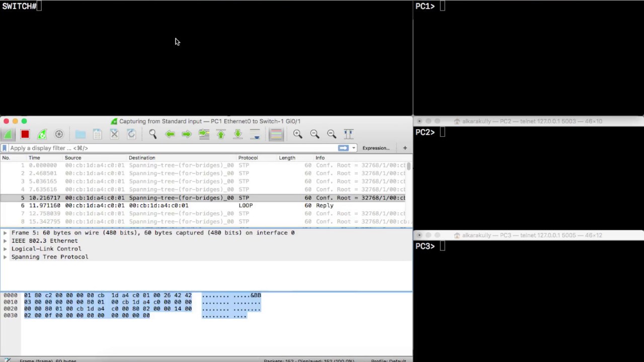Image resolution: width=644 pixels, height=362 pixels.
Task: Zoom in main window text
Action: pyautogui.click(x=298, y=134)
